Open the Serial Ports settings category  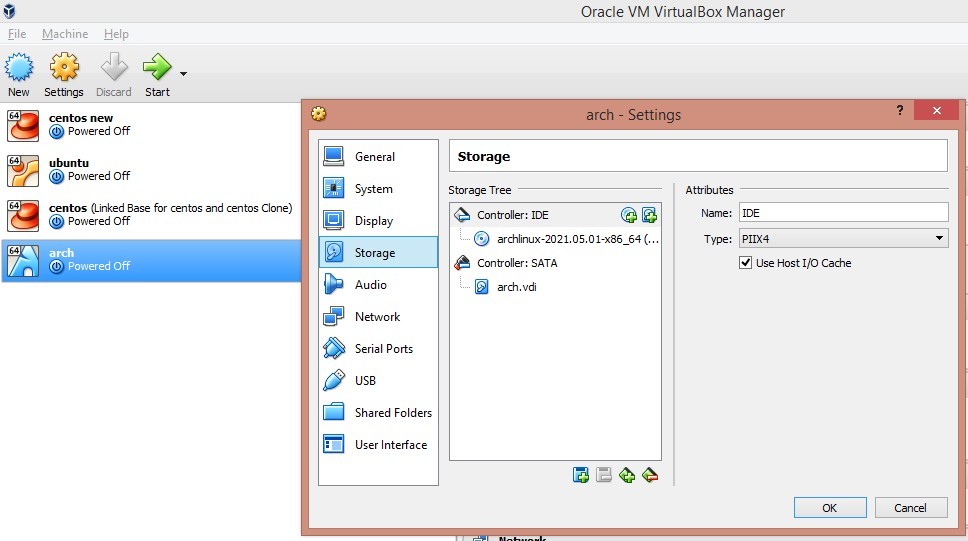click(378, 349)
